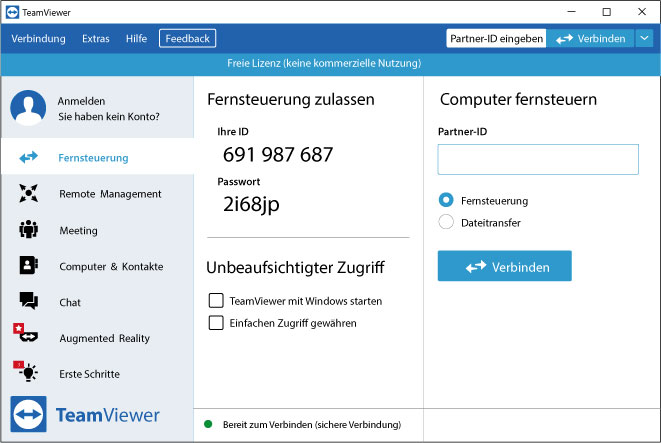
Task: Minimize the TeamViewer window
Action: (x=572, y=12)
